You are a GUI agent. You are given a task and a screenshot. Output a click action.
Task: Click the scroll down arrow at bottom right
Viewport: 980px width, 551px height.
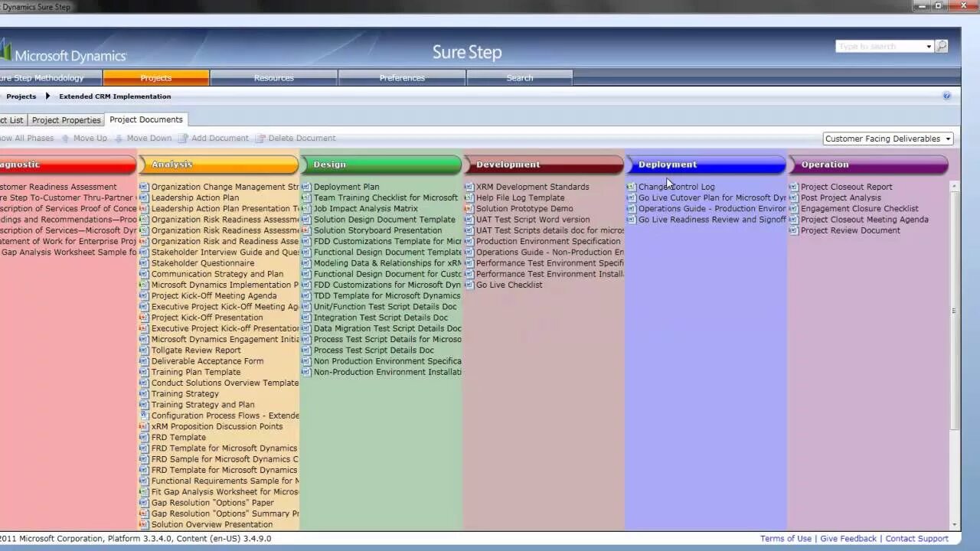click(955, 526)
